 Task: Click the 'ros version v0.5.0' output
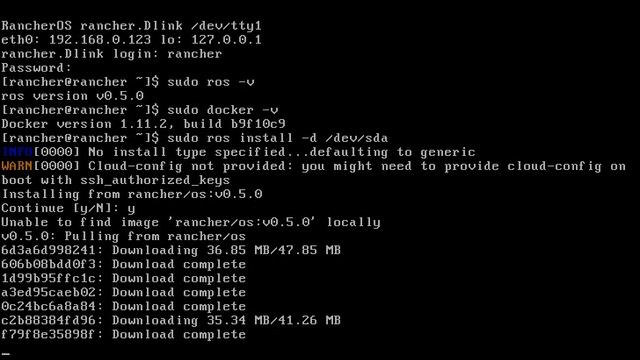[73, 96]
